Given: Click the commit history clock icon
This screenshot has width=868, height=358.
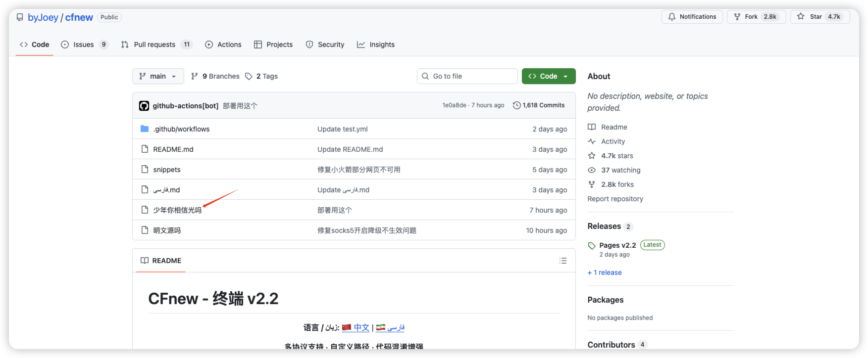Looking at the screenshot, I should click(516, 105).
